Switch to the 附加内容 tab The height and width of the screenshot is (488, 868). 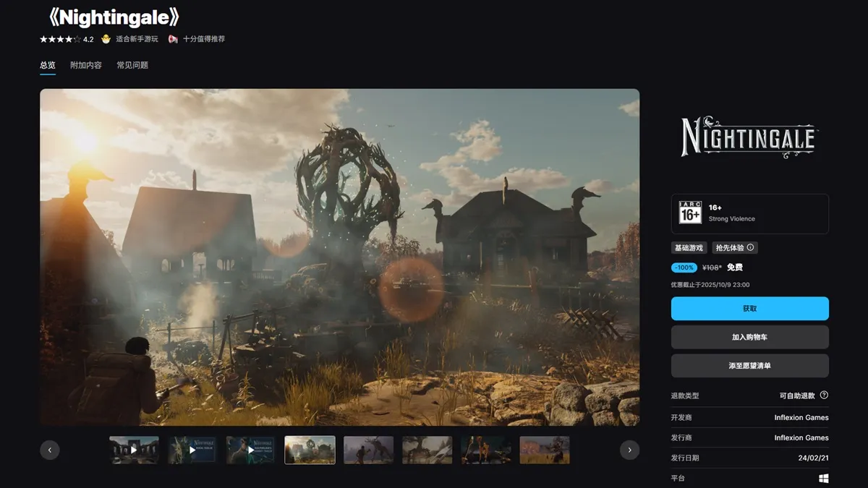click(86, 65)
